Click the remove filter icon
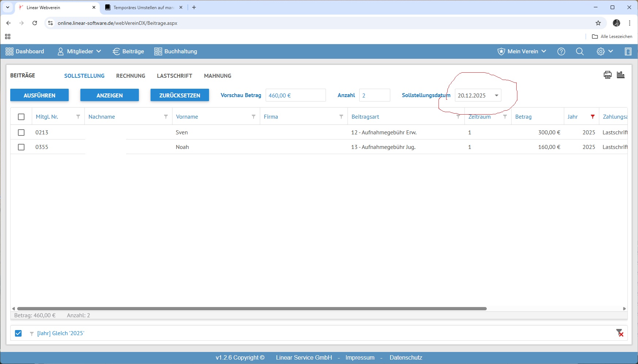 [620, 333]
